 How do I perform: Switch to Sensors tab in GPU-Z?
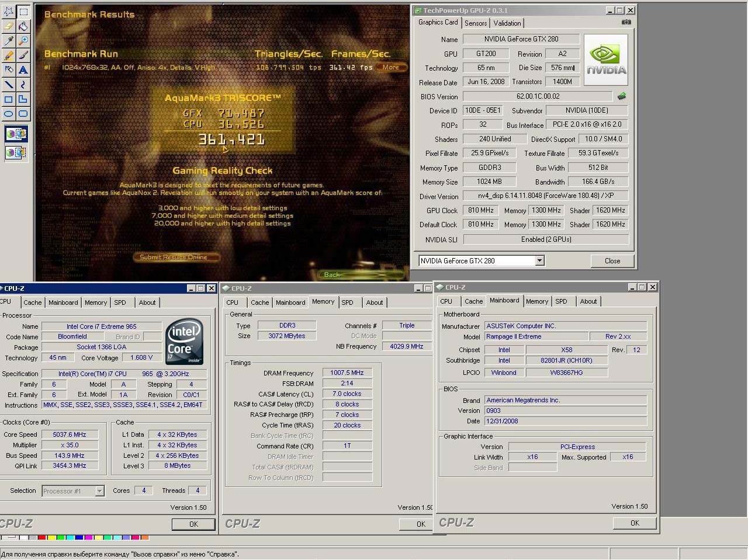coord(476,23)
